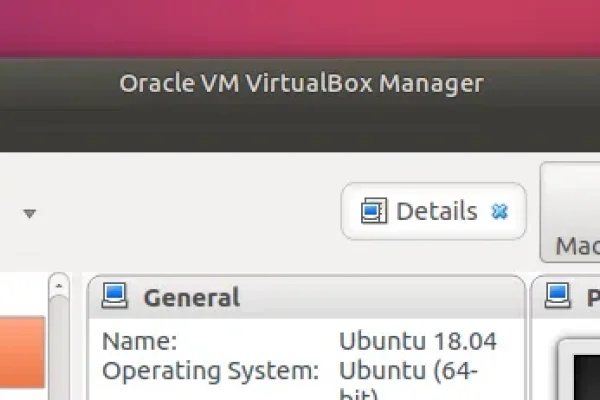This screenshot has height=400, width=600.
Task: Click the blue Details monitor icon
Action: pyautogui.click(x=374, y=210)
